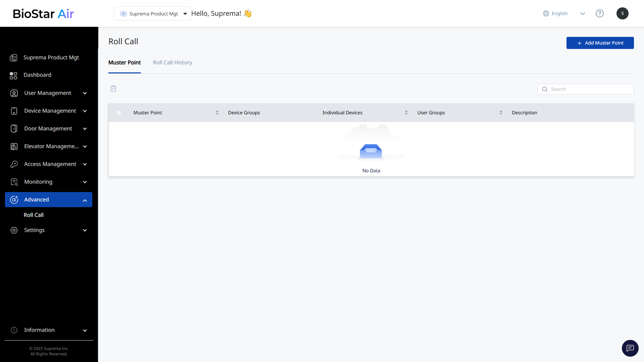Click the Add Muster Point button
This screenshot has width=644, height=362.
pyautogui.click(x=600, y=43)
